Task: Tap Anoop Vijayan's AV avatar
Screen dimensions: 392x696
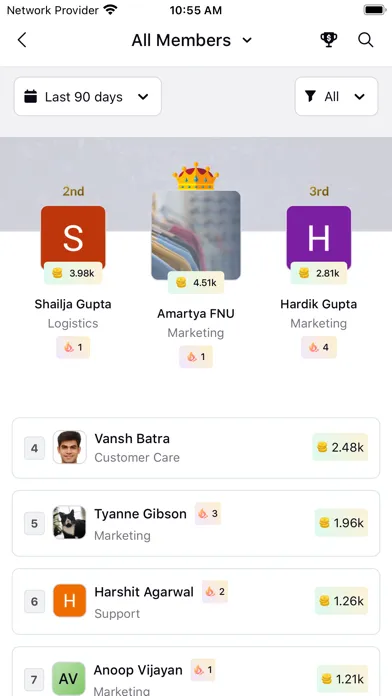Action: pyautogui.click(x=69, y=679)
